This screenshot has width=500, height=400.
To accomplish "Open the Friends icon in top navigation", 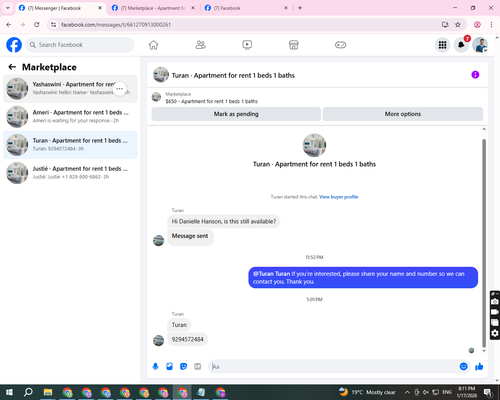I will (200, 45).
